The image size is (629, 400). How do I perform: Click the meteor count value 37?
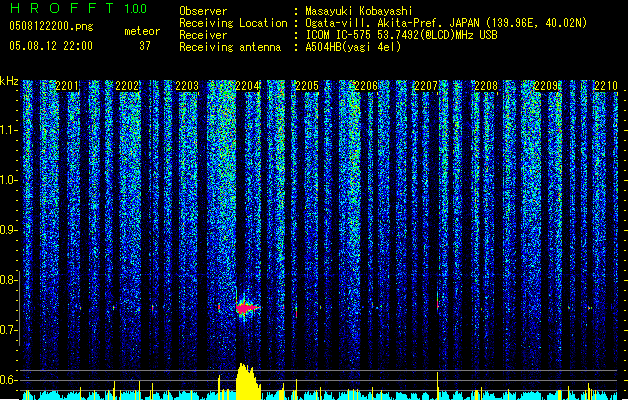[x=145, y=46]
